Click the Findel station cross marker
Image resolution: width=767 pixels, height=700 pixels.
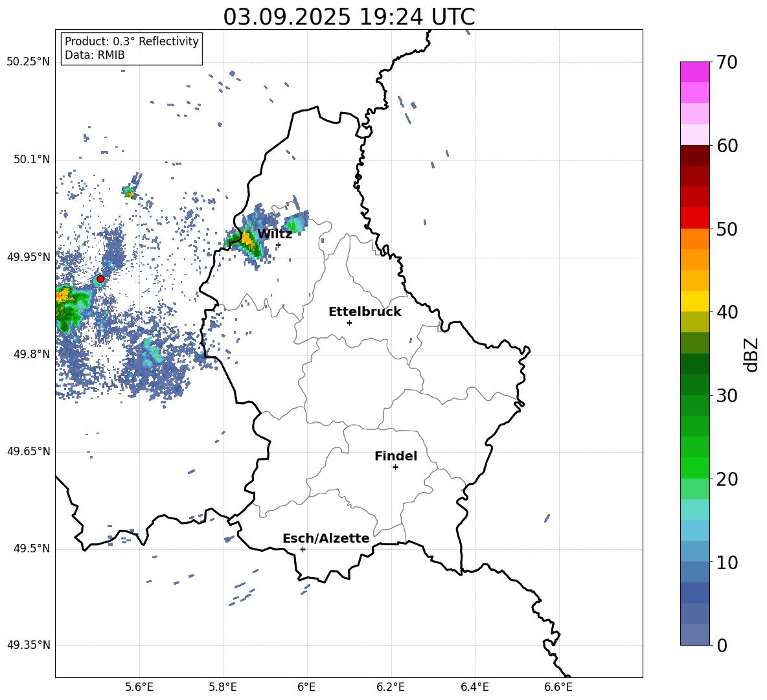click(395, 468)
